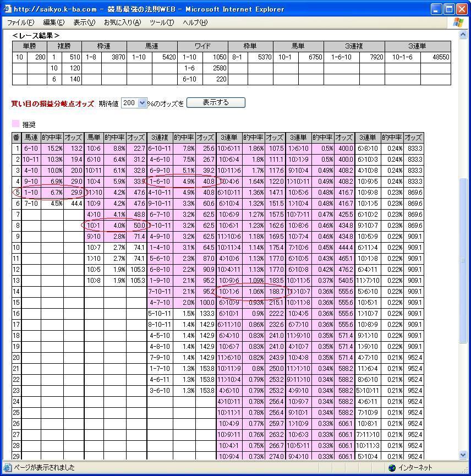
Task: Click the 40.8 odds cell for 1-6-10
Action: click(x=206, y=182)
